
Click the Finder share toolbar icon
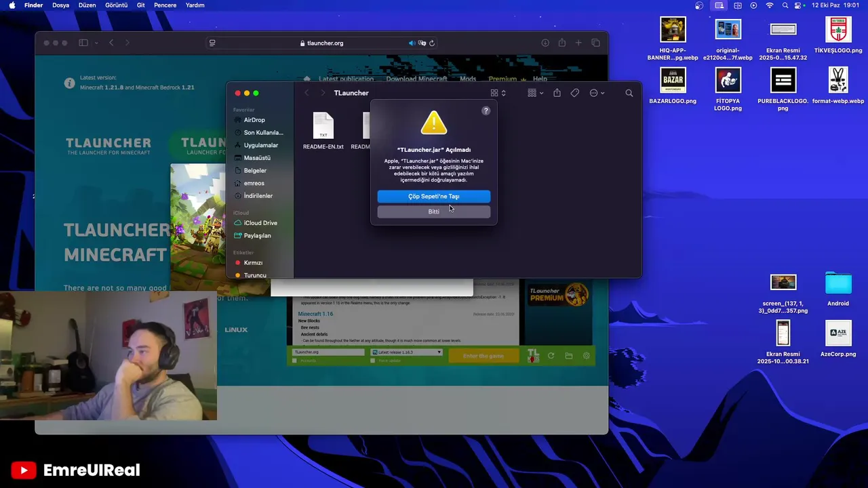click(557, 93)
